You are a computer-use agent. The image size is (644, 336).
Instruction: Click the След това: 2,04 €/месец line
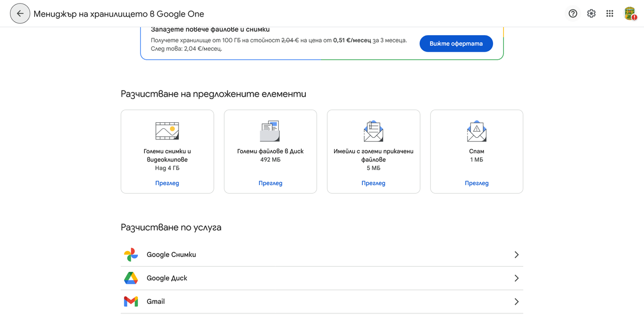pos(186,49)
